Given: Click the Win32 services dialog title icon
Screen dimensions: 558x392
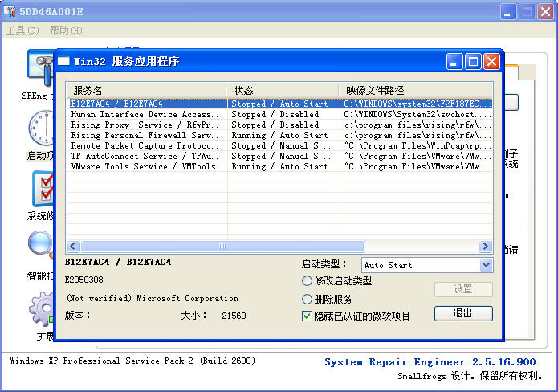Looking at the screenshot, I should pos(63,61).
